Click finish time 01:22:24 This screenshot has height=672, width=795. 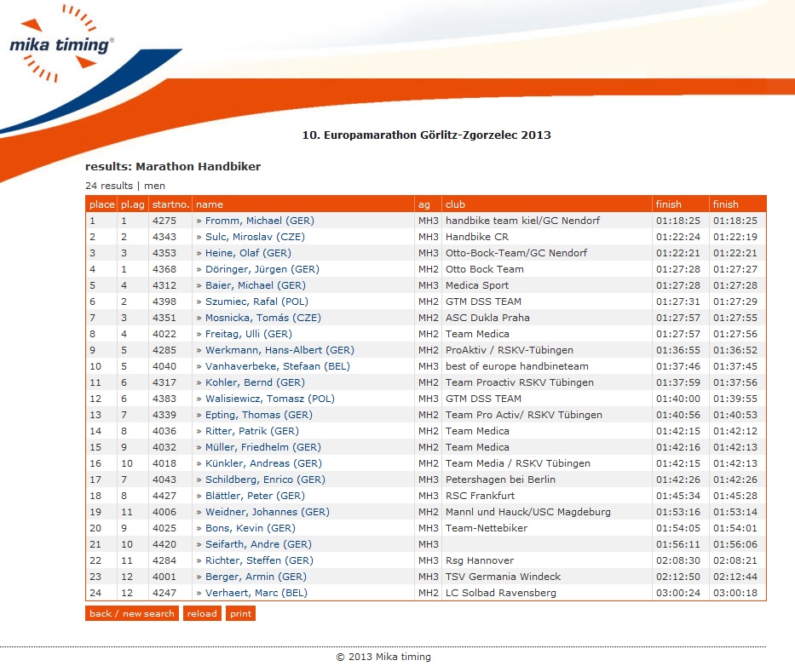coord(678,237)
